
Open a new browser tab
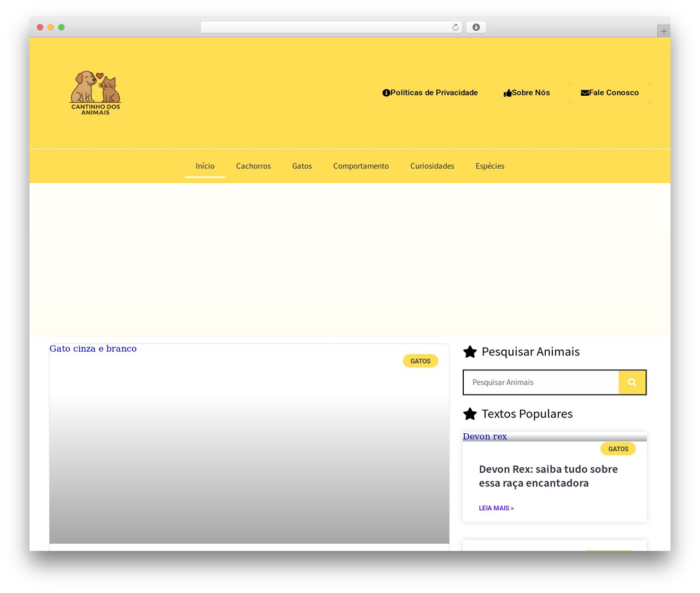coord(663,31)
